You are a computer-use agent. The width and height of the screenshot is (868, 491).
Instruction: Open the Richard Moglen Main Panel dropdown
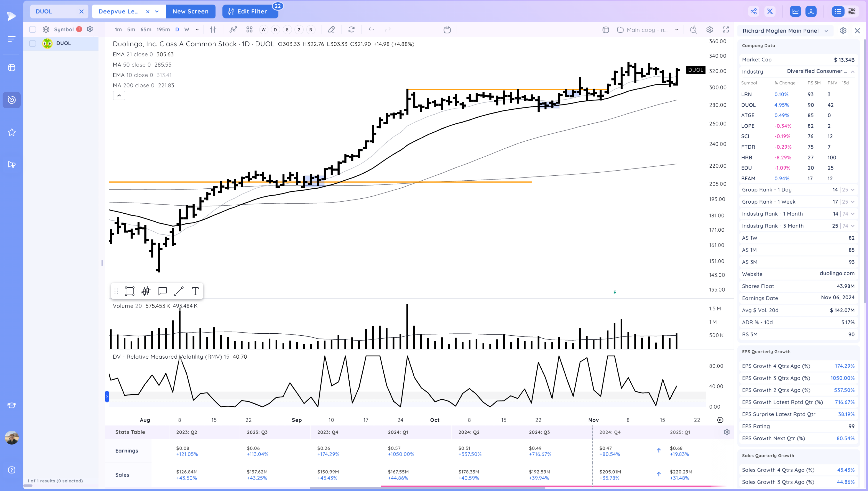(785, 31)
